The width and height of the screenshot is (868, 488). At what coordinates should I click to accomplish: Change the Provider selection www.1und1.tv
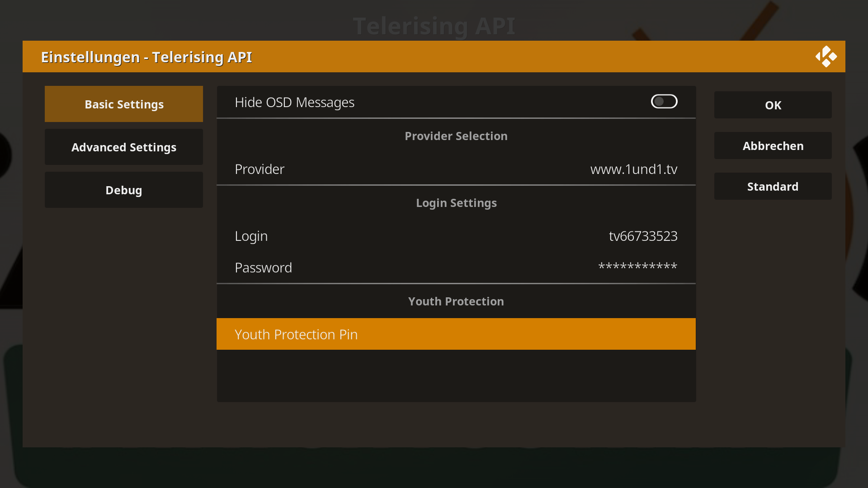pos(456,169)
